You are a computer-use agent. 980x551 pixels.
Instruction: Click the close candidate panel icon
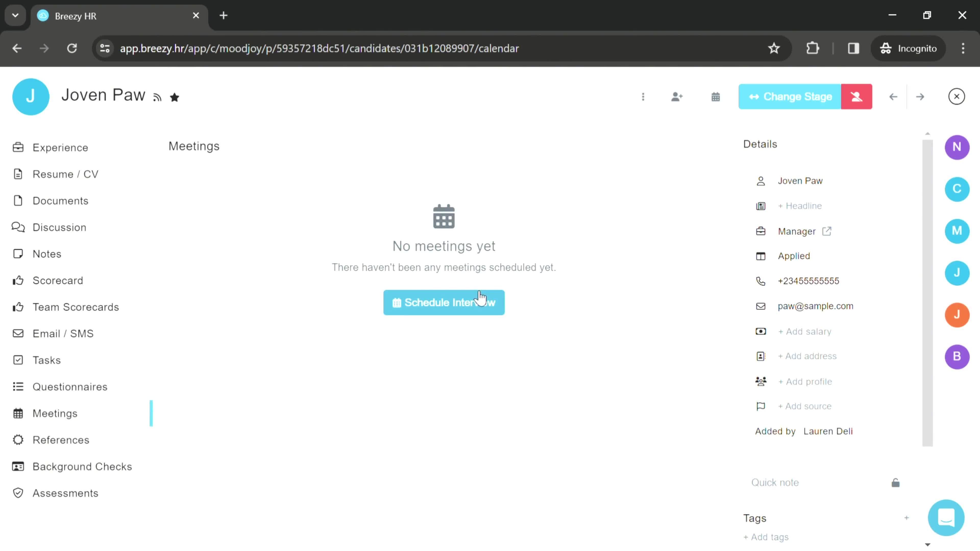(x=957, y=96)
